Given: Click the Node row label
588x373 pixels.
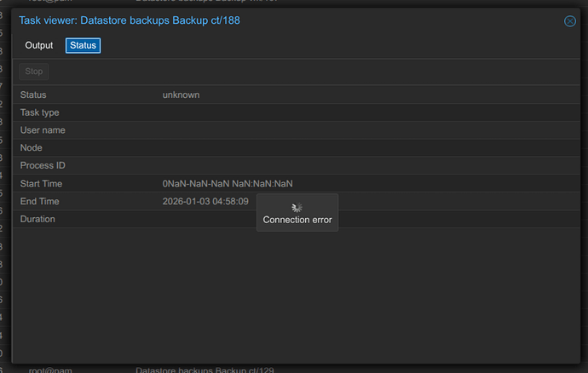Looking at the screenshot, I should pyautogui.click(x=32, y=148).
